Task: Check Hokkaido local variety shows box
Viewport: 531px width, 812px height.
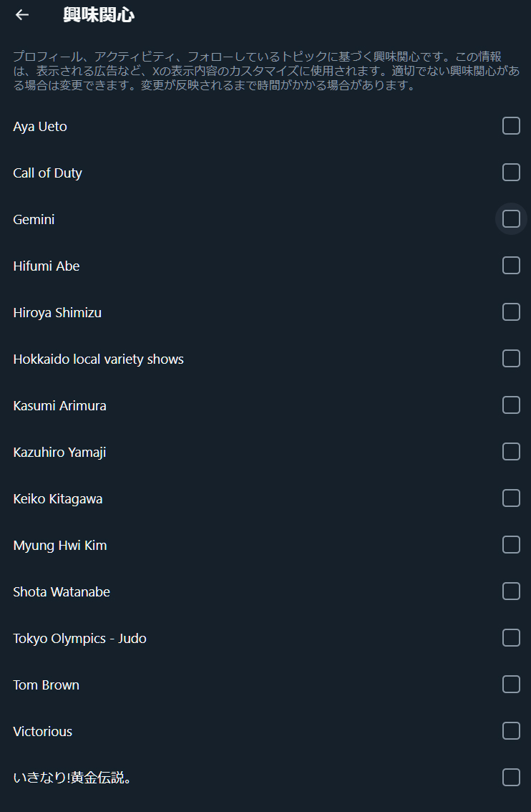Action: click(511, 359)
